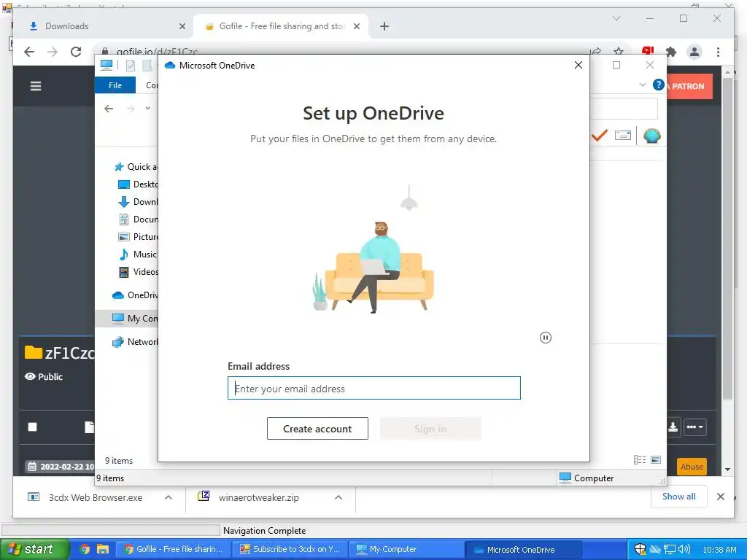
Task: Click the Chrome tab search chevron
Action: 616,18
